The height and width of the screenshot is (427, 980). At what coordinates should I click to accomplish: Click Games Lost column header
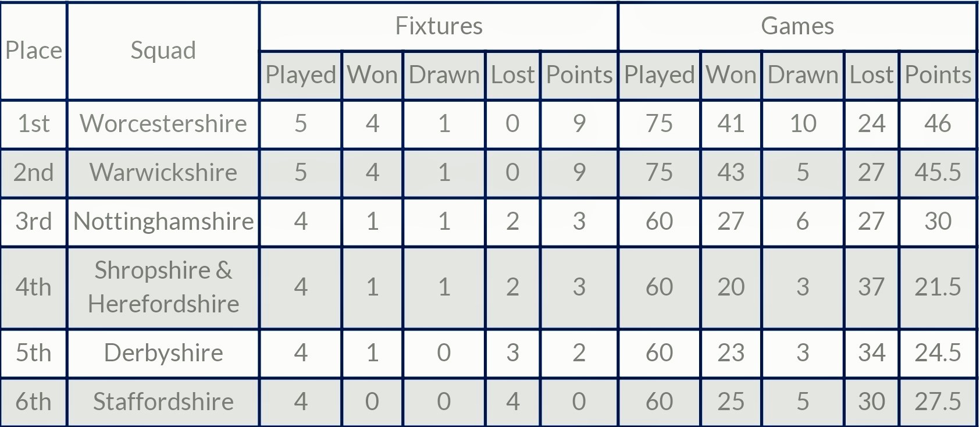(871, 75)
